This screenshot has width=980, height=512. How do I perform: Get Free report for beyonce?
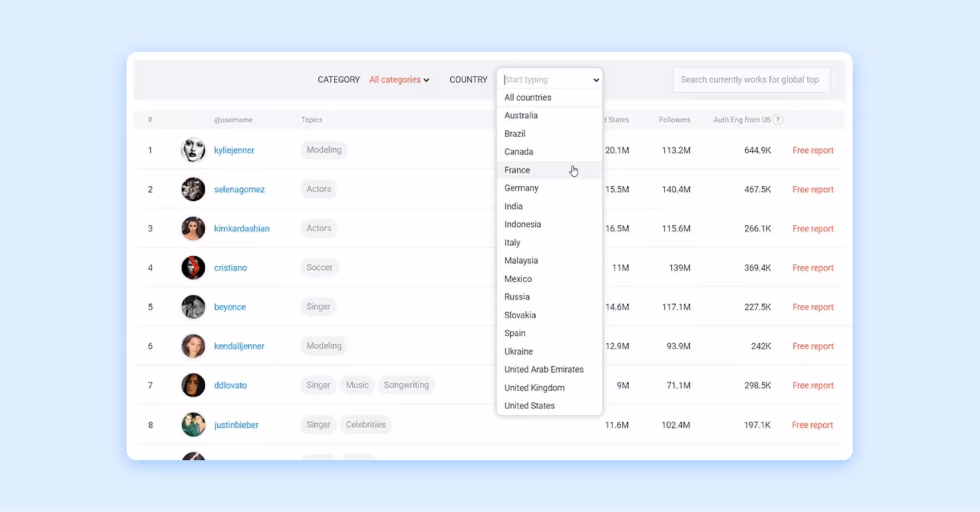click(813, 307)
